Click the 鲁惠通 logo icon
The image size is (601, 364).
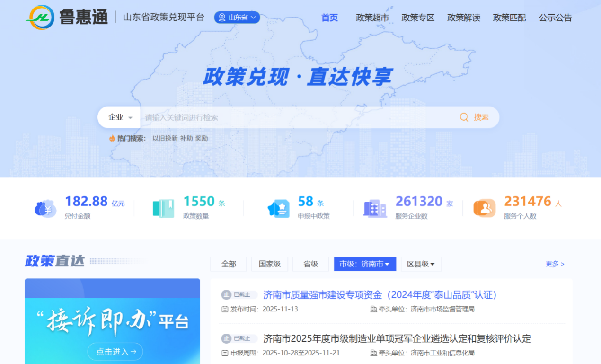[x=40, y=18]
